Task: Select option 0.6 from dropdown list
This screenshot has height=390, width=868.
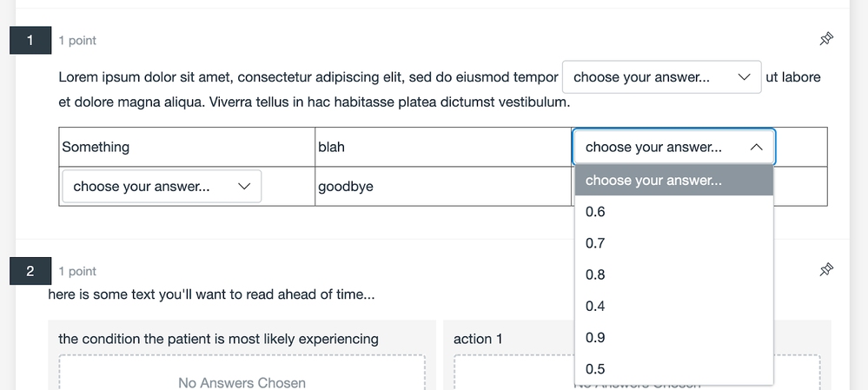Action: point(596,212)
